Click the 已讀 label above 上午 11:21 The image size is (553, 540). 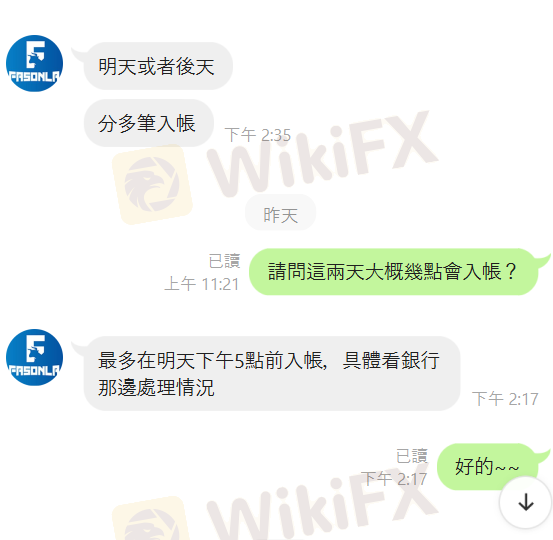(x=224, y=261)
